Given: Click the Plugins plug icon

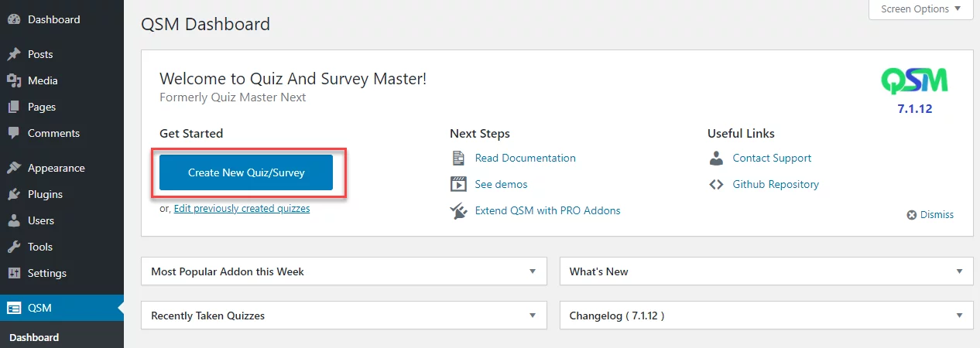Looking at the screenshot, I should (x=14, y=194).
